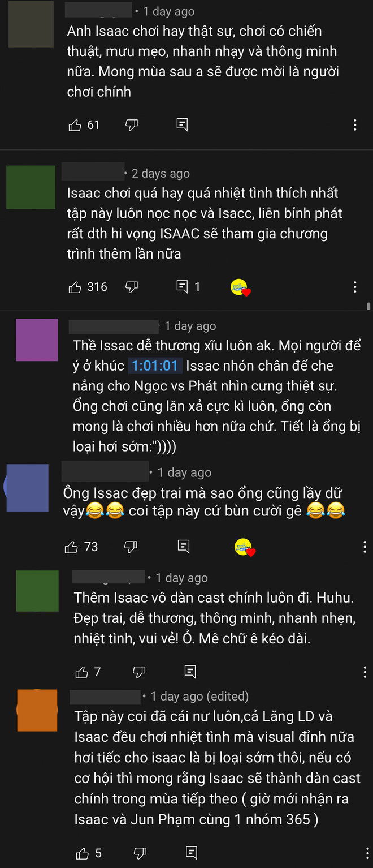Open more options for the 61-like comment

tap(355, 126)
